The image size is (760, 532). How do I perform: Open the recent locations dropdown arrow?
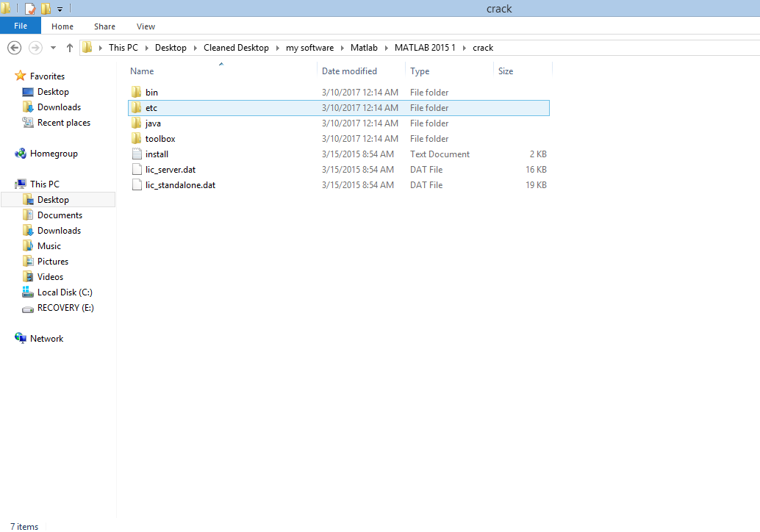[54, 48]
